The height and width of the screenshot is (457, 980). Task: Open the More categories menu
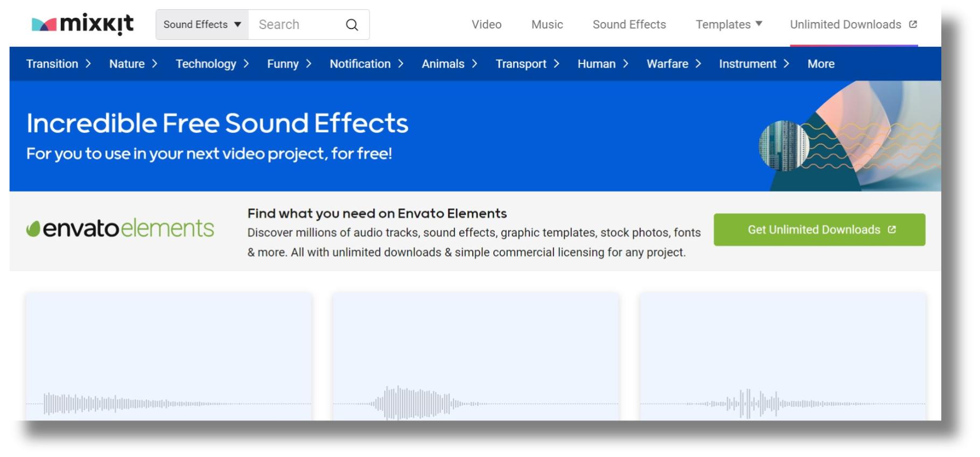coord(821,64)
